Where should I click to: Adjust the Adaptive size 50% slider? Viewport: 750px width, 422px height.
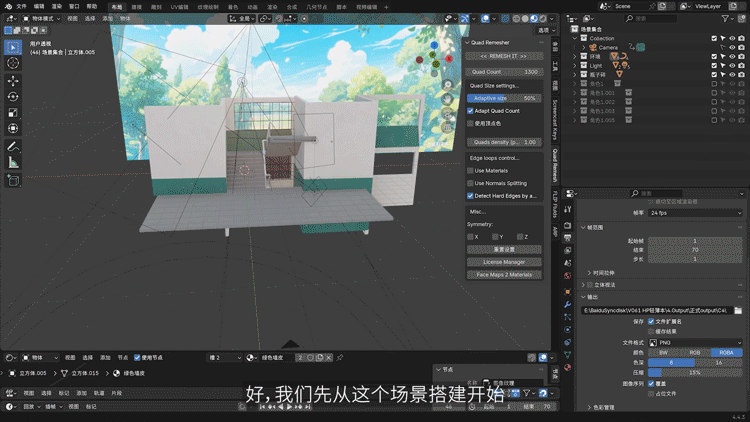coord(504,98)
